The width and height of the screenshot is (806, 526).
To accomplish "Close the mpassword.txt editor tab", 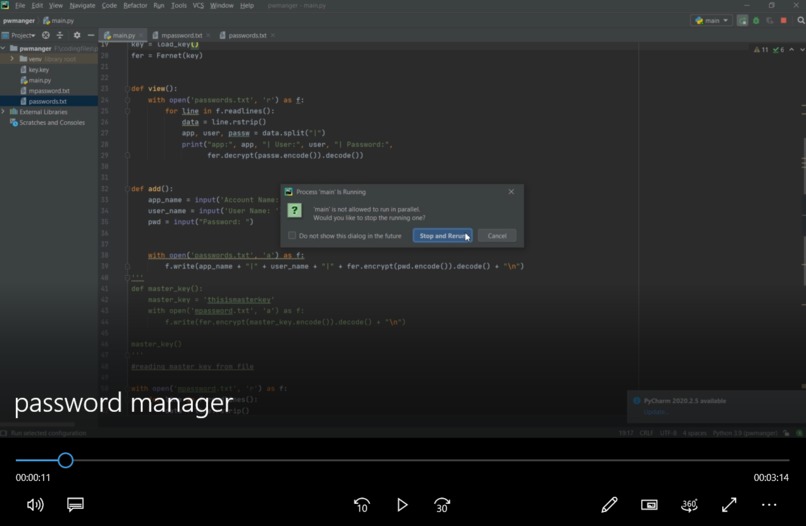I will click(x=208, y=35).
